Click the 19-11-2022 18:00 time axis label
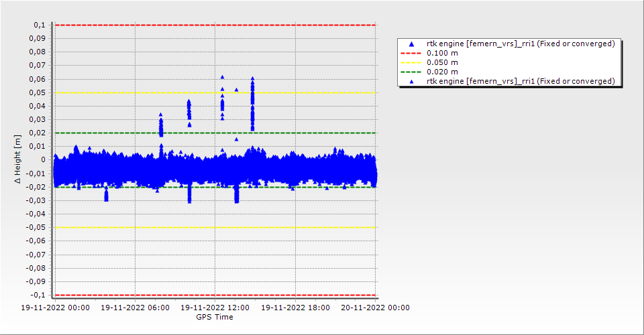 tap(295, 308)
